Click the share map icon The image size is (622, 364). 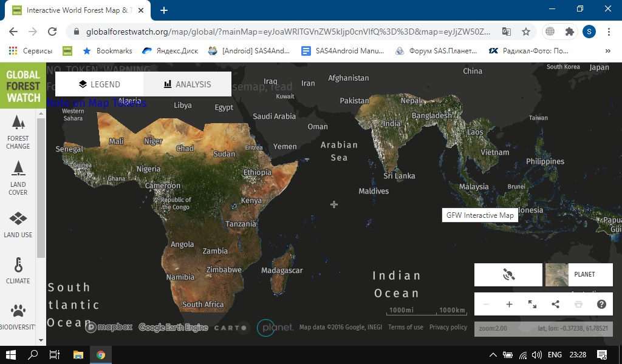click(555, 305)
